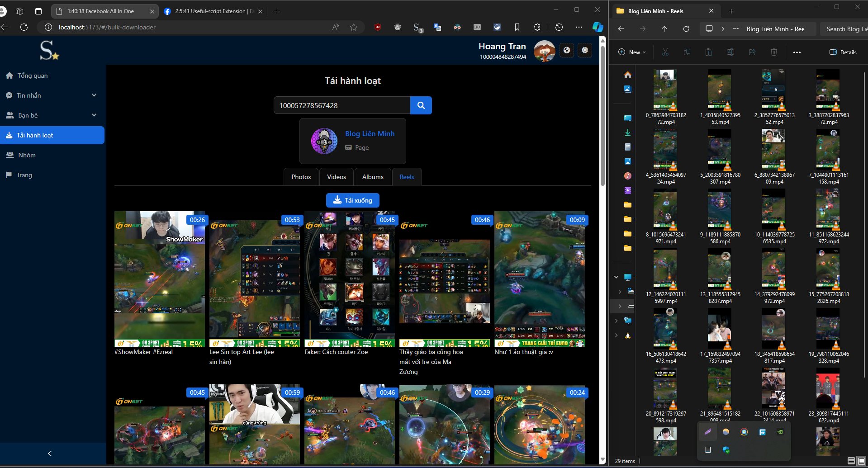Select file 0_786398470318272.mp4 in Explorer
The height and width of the screenshot is (468, 868).
pos(666,97)
